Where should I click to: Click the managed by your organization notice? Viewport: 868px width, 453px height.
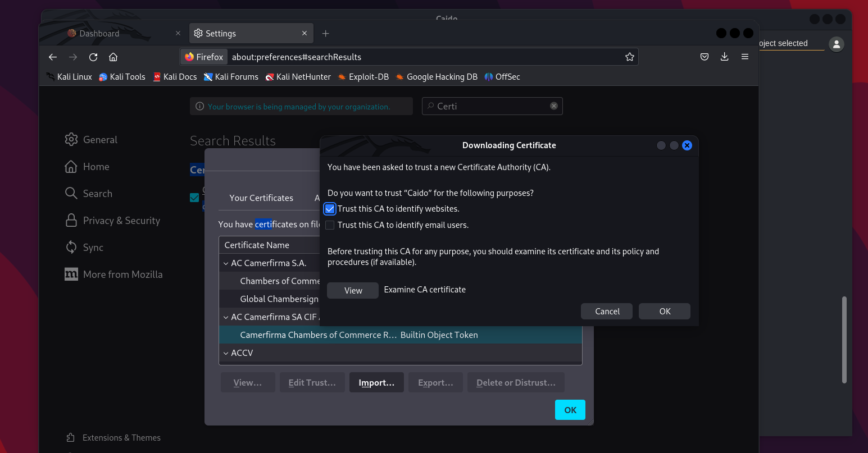[x=301, y=106]
